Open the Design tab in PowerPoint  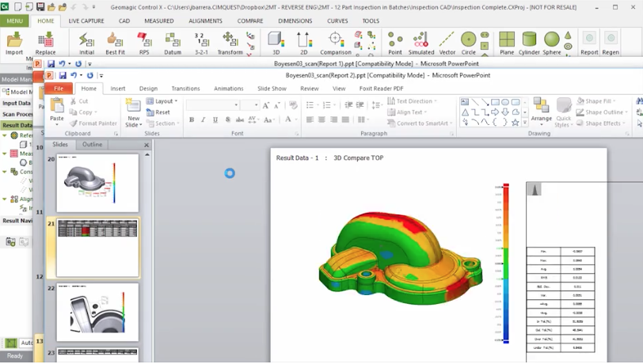point(148,89)
